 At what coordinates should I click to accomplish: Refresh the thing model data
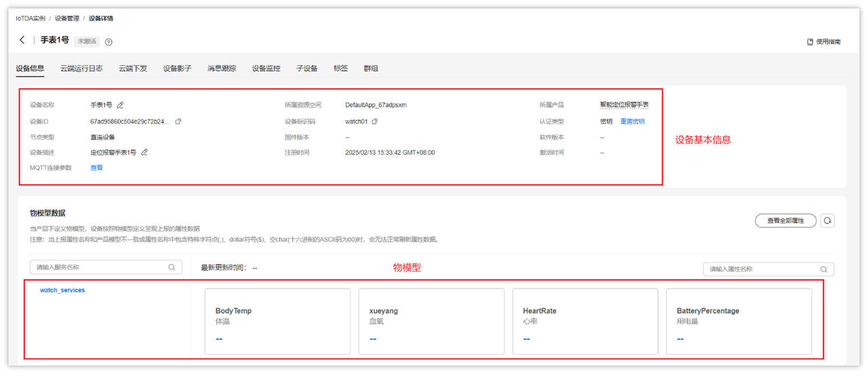827,221
